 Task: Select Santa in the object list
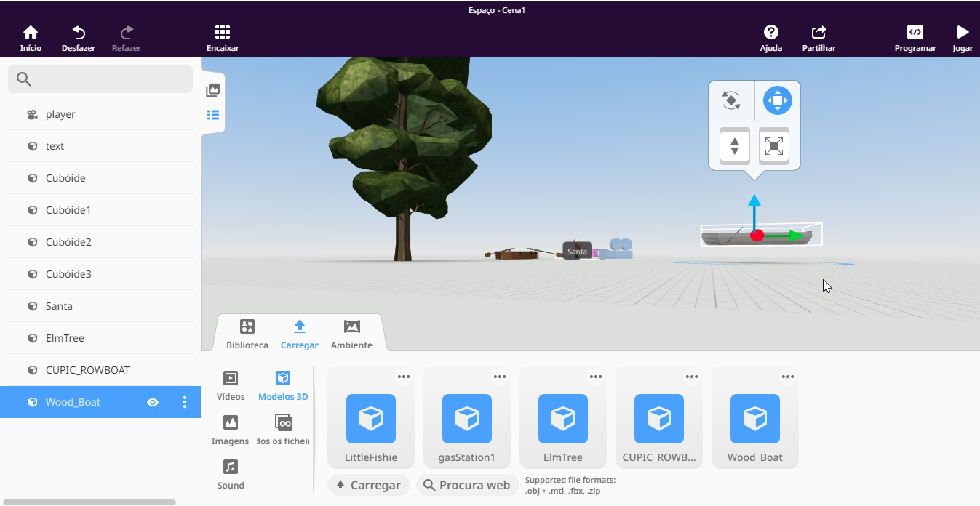pos(100,306)
